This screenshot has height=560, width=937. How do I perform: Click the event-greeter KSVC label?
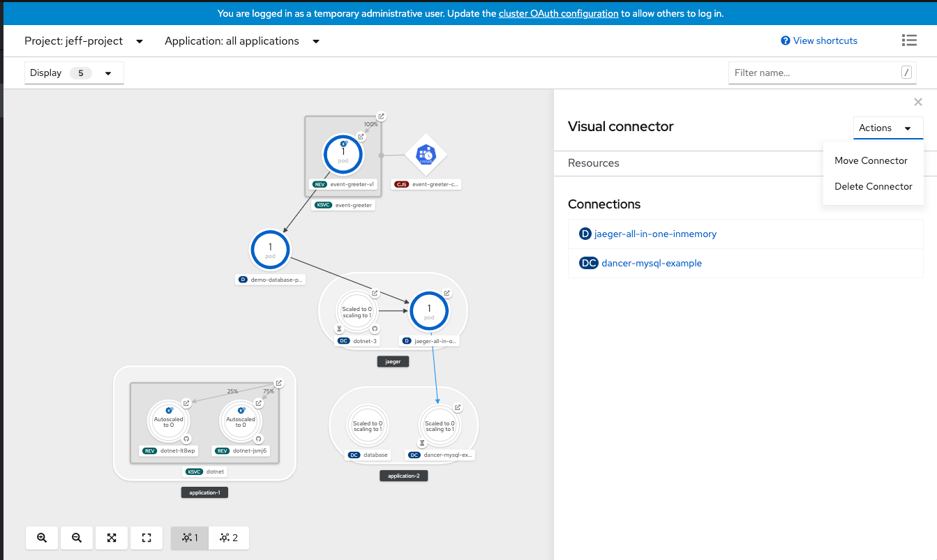tap(344, 205)
